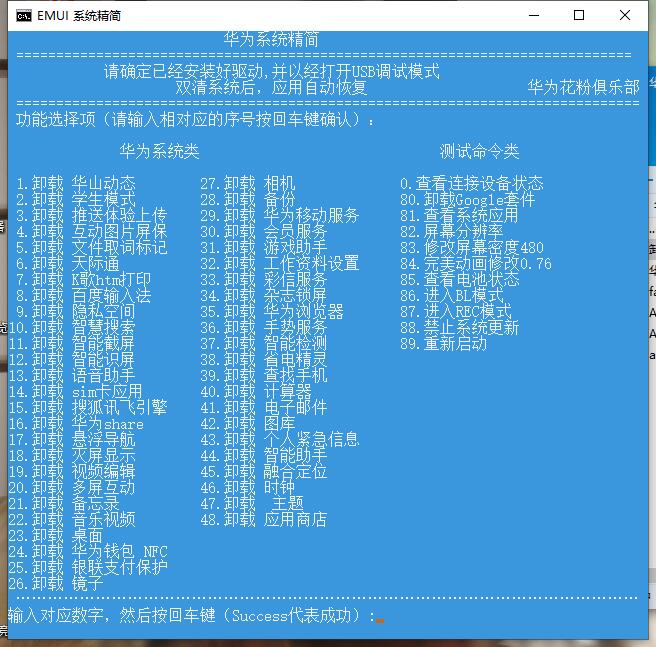Select line '48. 卸载 应用商店'
656x647 pixels.
coord(264,520)
